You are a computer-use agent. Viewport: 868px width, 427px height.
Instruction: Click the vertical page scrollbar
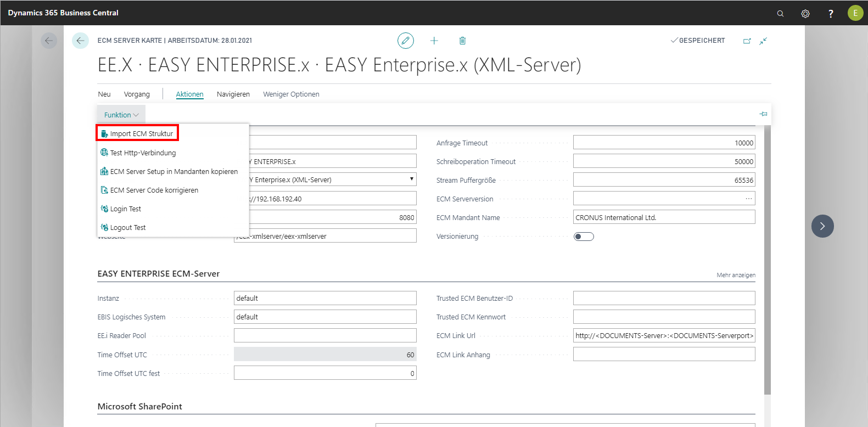768,259
